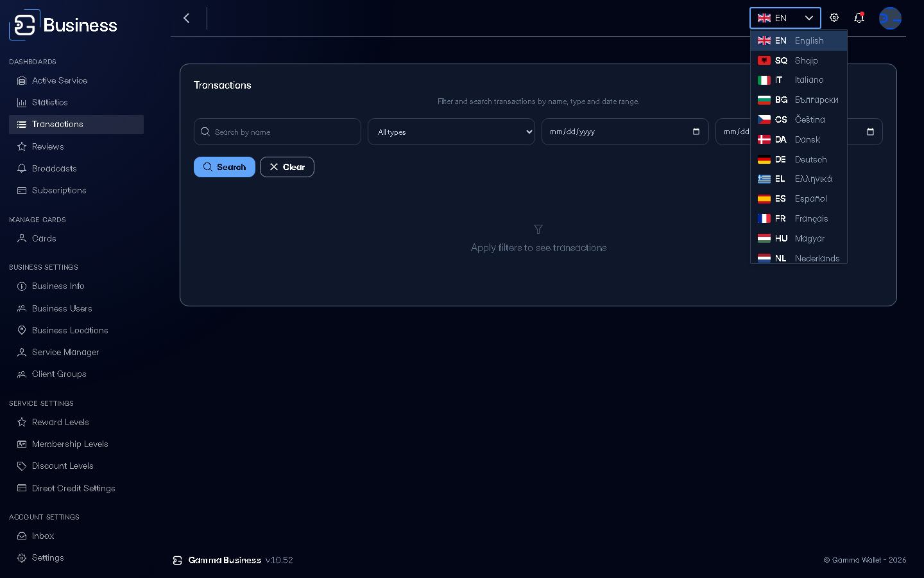Click the Business Locations pin icon
This screenshot has width=924, height=578.
pyautogui.click(x=22, y=330)
